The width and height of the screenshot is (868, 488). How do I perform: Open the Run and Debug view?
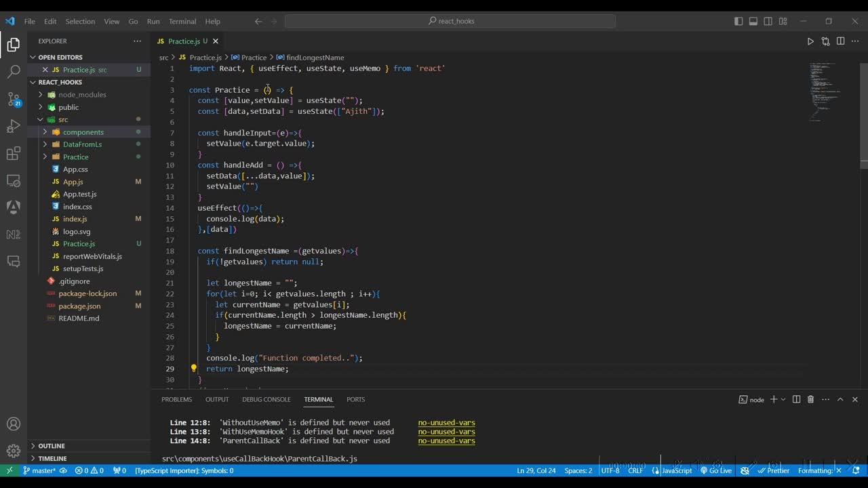click(14, 127)
